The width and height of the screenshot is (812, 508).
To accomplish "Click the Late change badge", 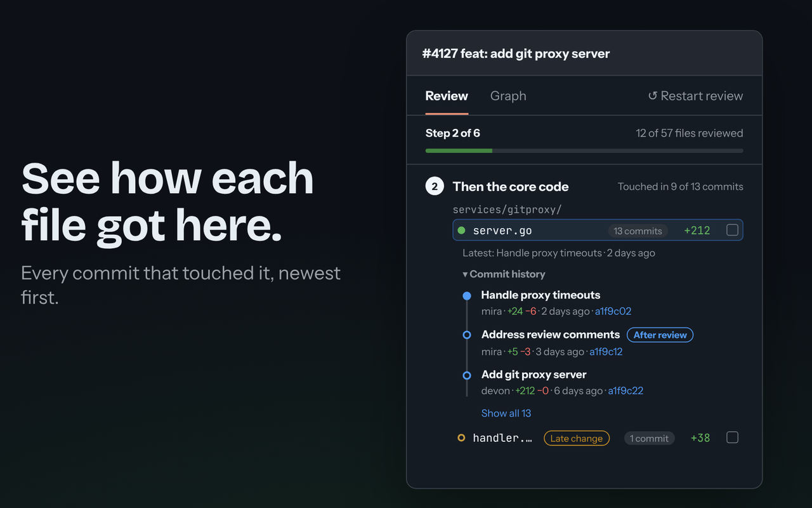I will [577, 438].
